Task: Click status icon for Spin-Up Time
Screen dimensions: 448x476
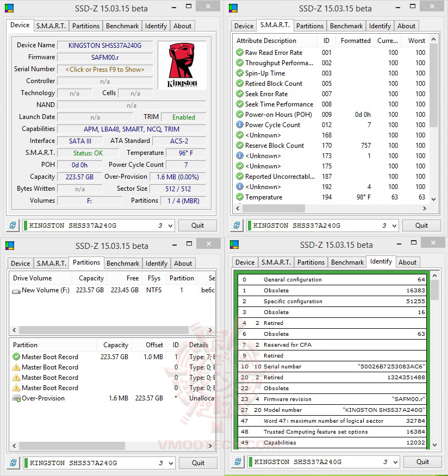Action: pyautogui.click(x=240, y=73)
